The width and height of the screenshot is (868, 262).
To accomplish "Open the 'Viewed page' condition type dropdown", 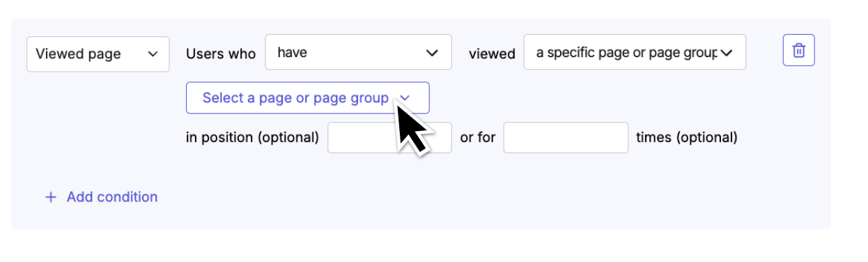I will pyautogui.click(x=98, y=54).
